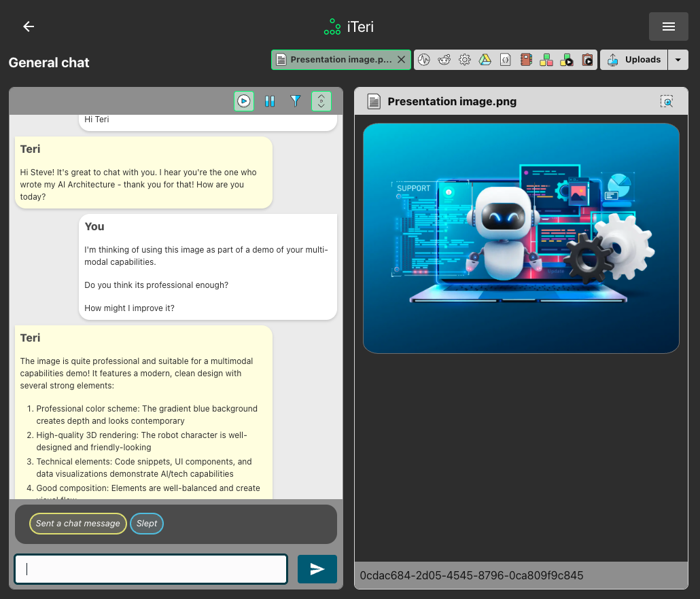
Task: Click the 'High-quality 3D rendering' list item
Action: pyautogui.click(x=141, y=441)
